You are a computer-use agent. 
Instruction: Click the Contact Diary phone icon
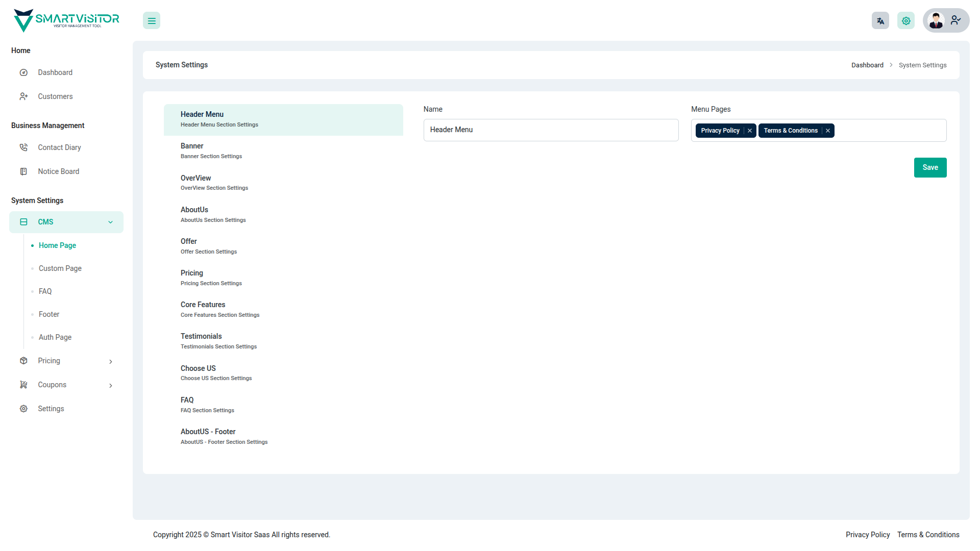(x=23, y=147)
